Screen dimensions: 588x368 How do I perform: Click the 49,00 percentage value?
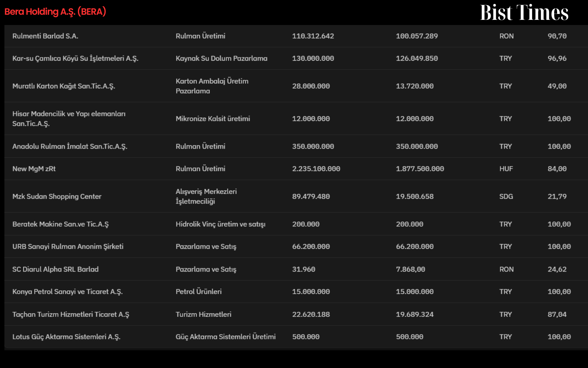(557, 86)
